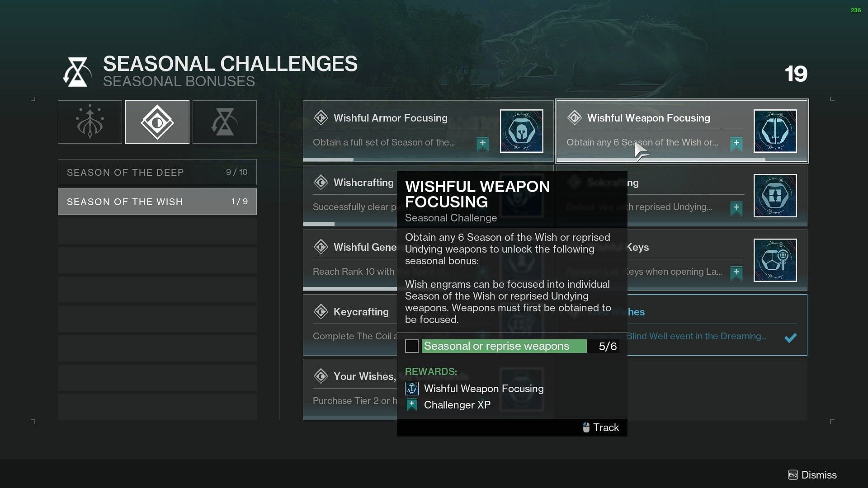
Task: Click the Challenger XP plus icon
Action: click(x=412, y=404)
